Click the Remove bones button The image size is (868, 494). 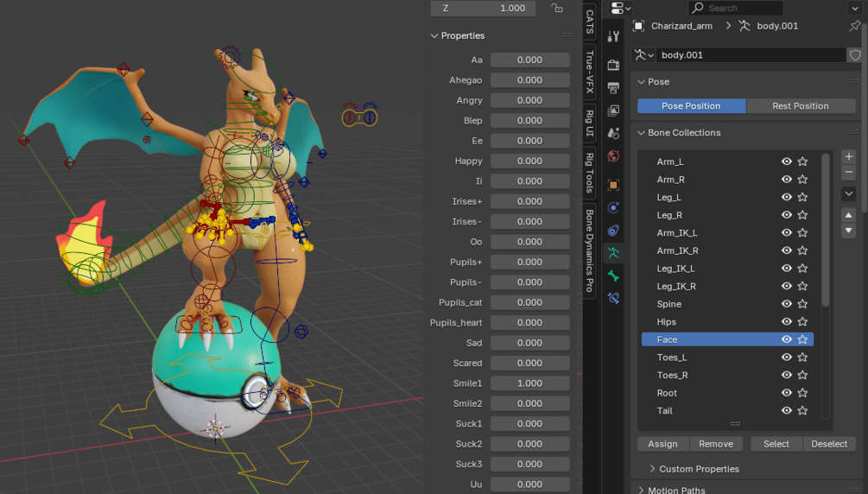(716, 444)
